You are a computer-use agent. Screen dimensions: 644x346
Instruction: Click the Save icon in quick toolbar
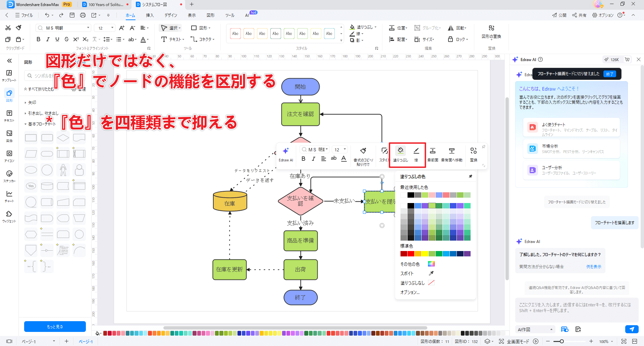coord(72,15)
